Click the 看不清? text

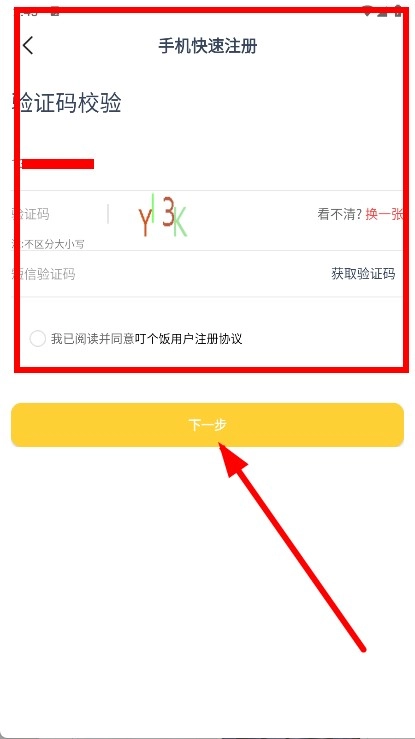tap(340, 214)
